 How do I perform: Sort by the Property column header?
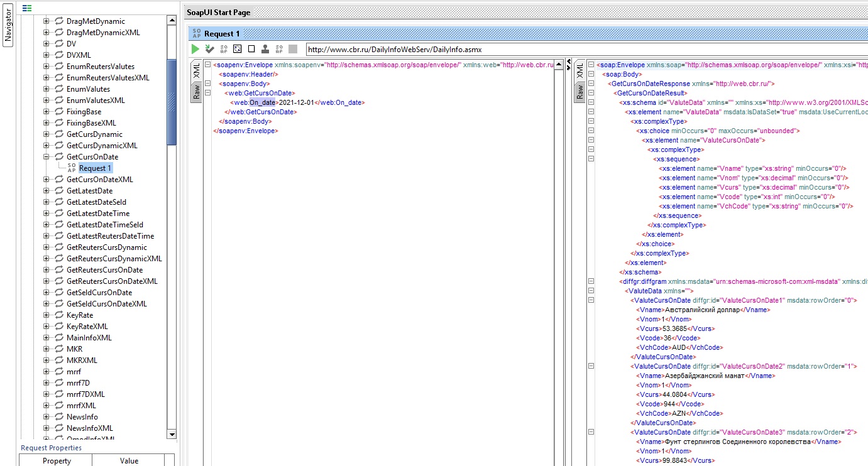click(x=56, y=460)
